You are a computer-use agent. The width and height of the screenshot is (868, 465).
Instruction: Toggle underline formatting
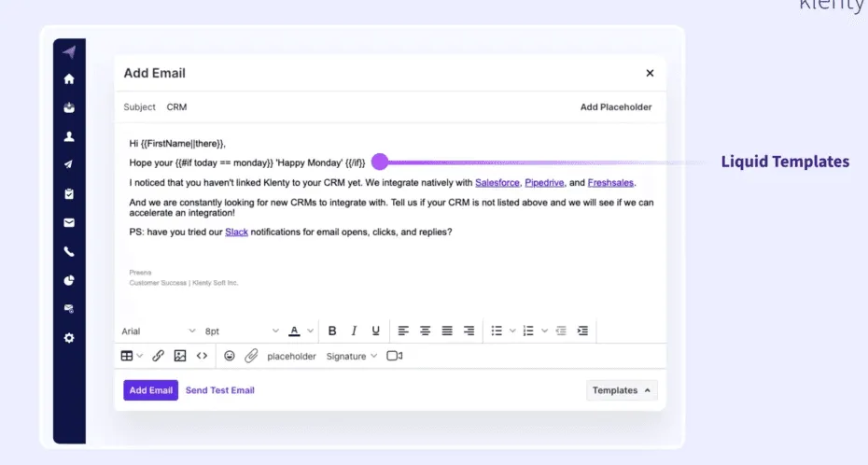376,331
